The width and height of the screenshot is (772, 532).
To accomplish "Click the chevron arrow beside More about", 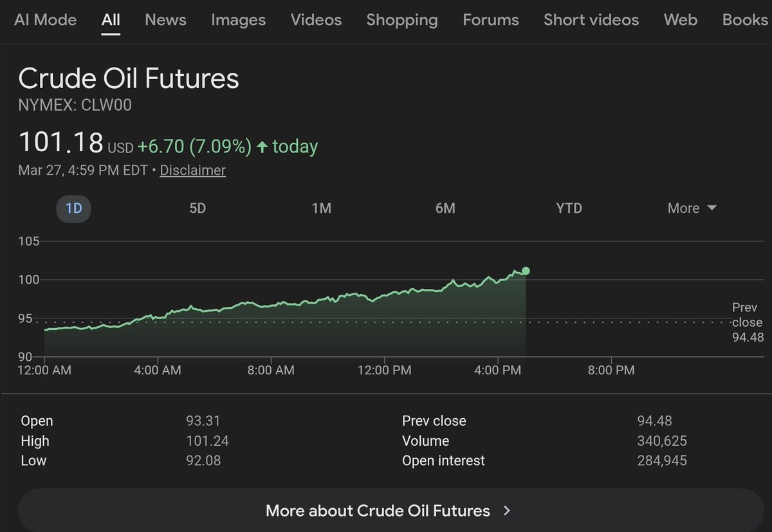I will pos(507,511).
